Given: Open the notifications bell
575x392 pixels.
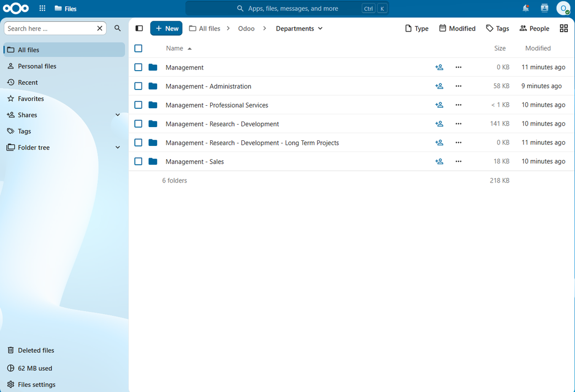Looking at the screenshot, I should tap(526, 8).
